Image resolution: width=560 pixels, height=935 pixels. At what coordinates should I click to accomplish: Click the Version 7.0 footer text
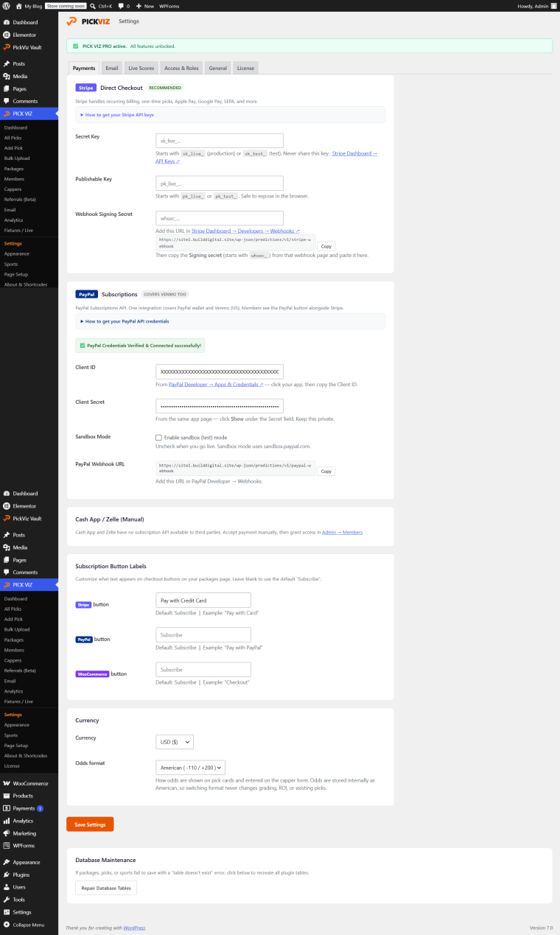(541, 928)
